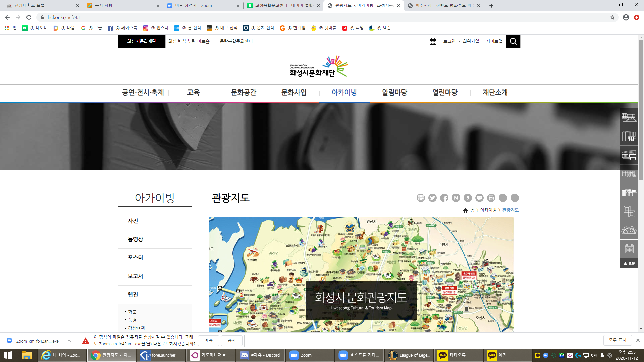Click the zoom-out minus icon
The width and height of the screenshot is (644, 362).
tap(503, 198)
